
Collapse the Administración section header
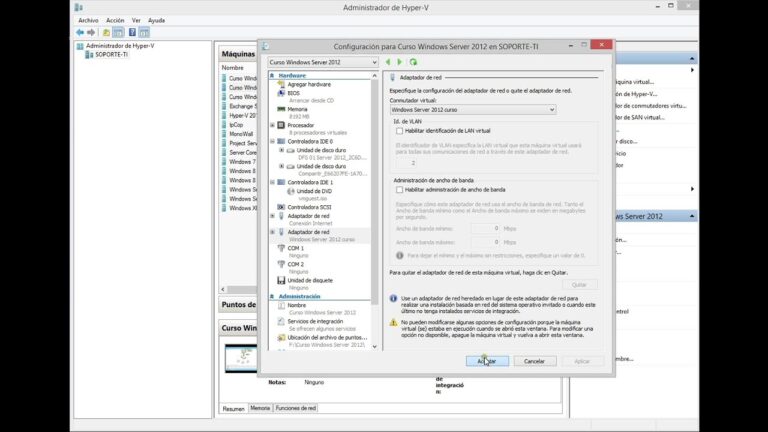pyautogui.click(x=272, y=297)
